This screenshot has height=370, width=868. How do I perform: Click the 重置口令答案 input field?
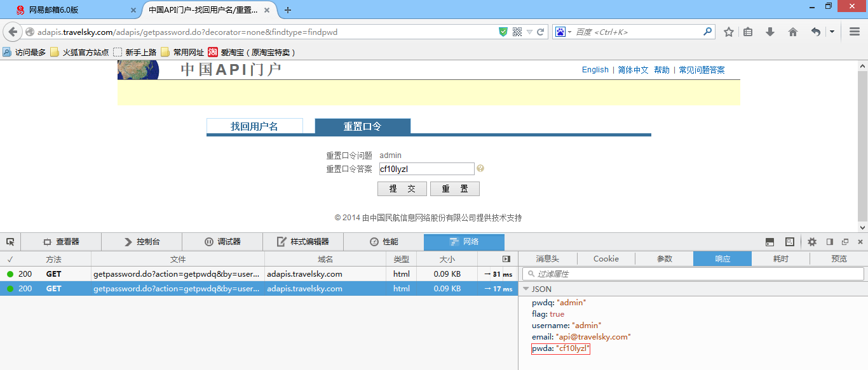(426, 169)
